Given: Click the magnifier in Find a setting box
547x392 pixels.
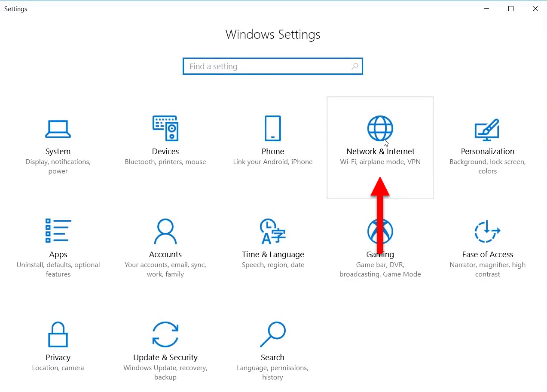Looking at the screenshot, I should click(355, 66).
